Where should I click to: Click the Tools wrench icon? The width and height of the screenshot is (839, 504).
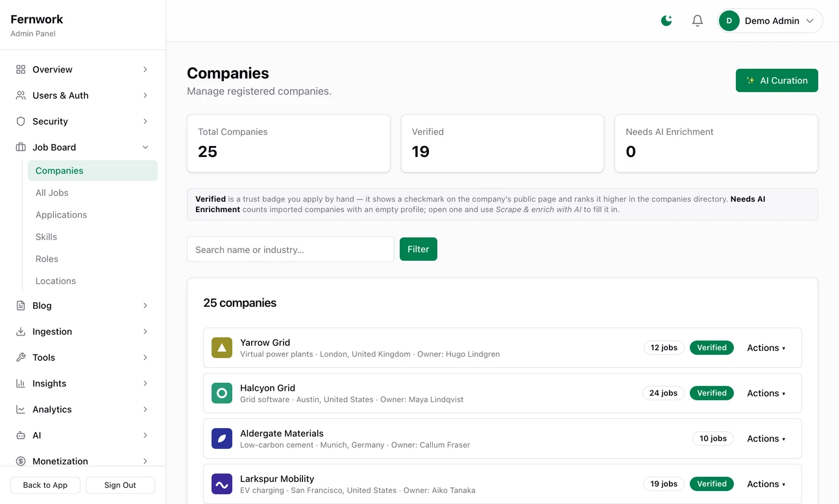[21, 357]
